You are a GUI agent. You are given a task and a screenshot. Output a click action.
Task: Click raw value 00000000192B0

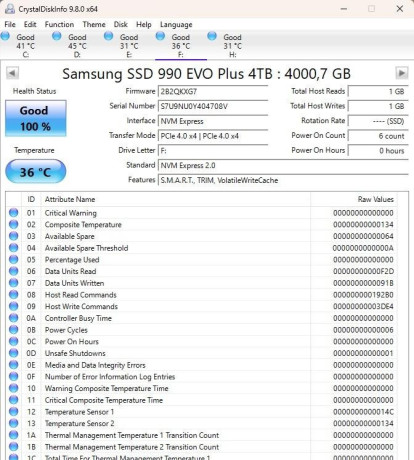(x=363, y=295)
